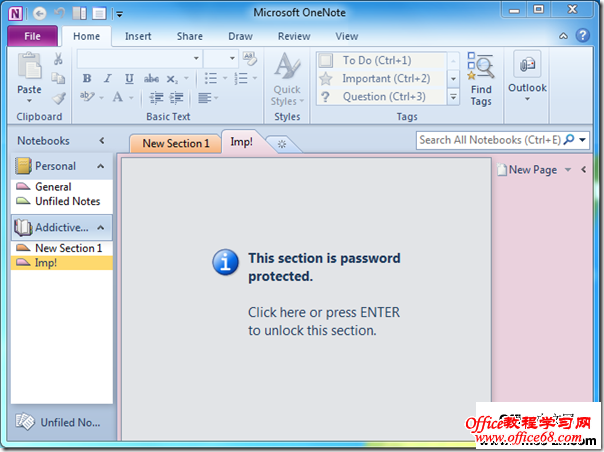
Task: Open the Bullets style dropdown arrow
Action: 225,78
